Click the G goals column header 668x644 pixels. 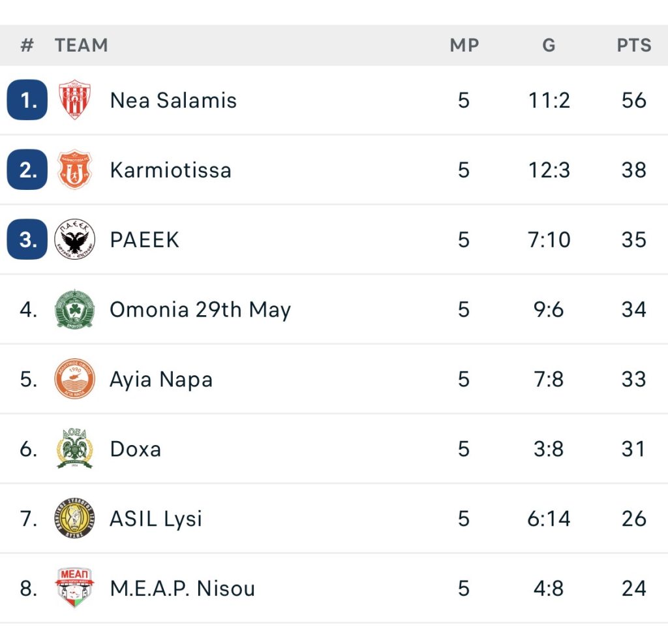point(549,46)
